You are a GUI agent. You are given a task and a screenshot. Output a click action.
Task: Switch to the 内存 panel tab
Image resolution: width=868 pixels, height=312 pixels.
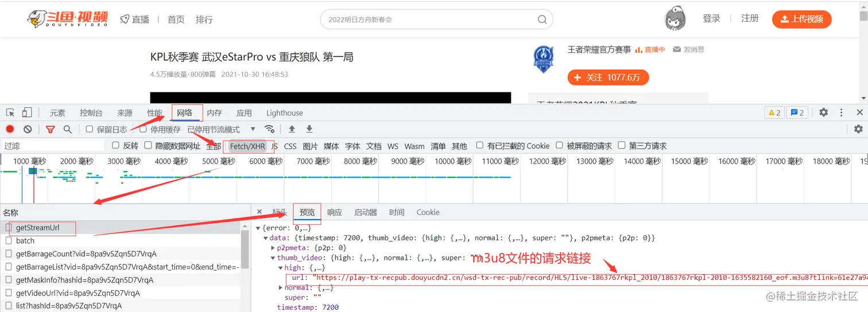tap(214, 113)
